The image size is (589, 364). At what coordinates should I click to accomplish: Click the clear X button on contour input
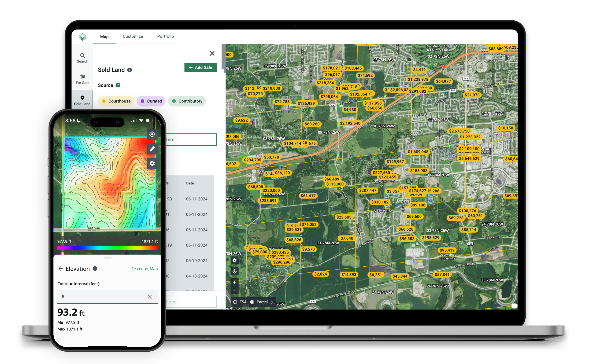[150, 296]
